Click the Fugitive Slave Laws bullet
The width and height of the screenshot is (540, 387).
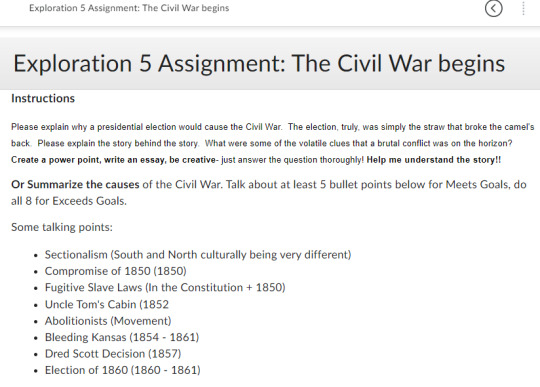pos(165,287)
